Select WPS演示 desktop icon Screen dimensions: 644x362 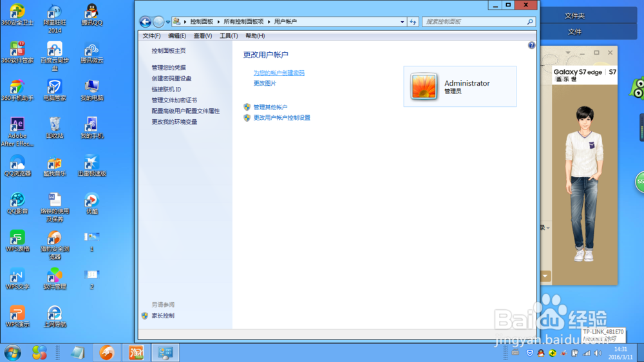click(x=17, y=317)
